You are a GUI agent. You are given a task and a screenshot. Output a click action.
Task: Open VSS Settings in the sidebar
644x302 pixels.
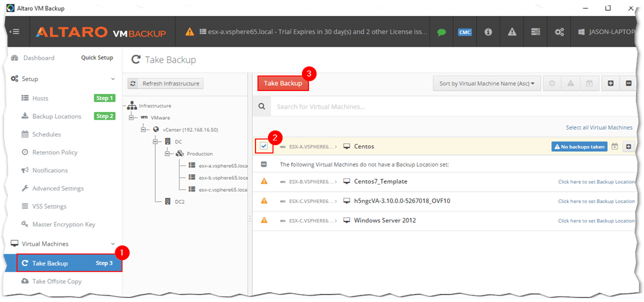49,206
